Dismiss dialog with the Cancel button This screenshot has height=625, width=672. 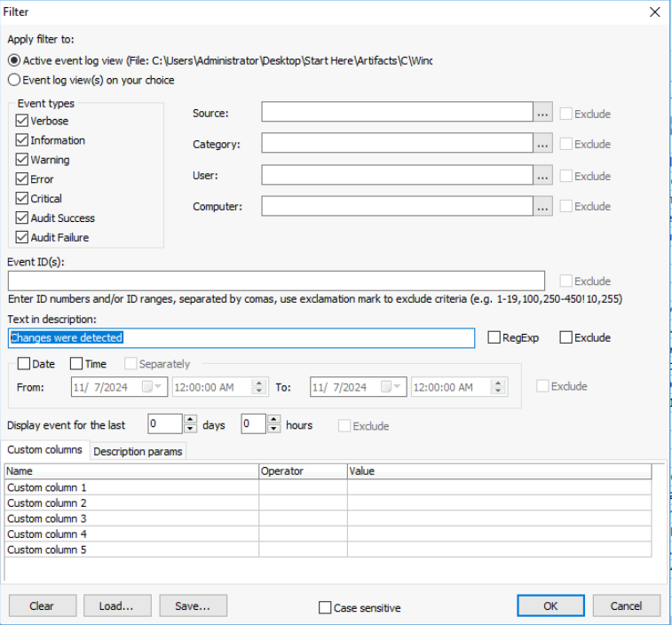tap(627, 605)
